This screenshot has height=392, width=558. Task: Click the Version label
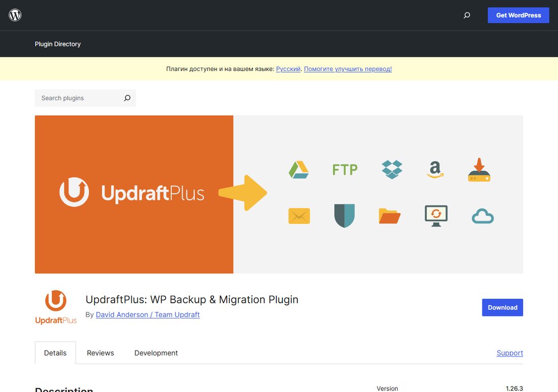[387, 388]
